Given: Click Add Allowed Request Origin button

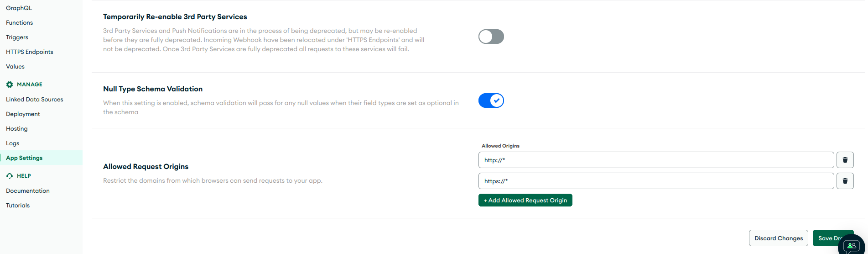Looking at the screenshot, I should coord(525,200).
